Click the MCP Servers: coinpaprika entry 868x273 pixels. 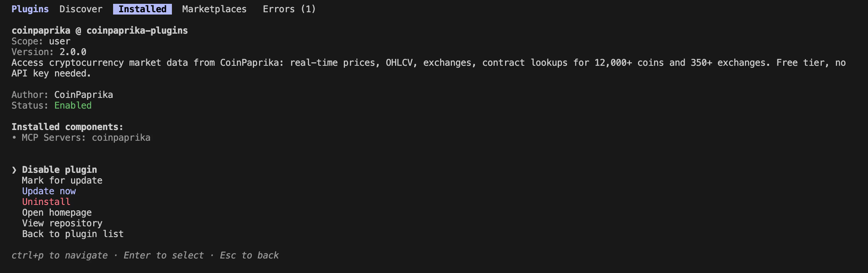coord(86,137)
